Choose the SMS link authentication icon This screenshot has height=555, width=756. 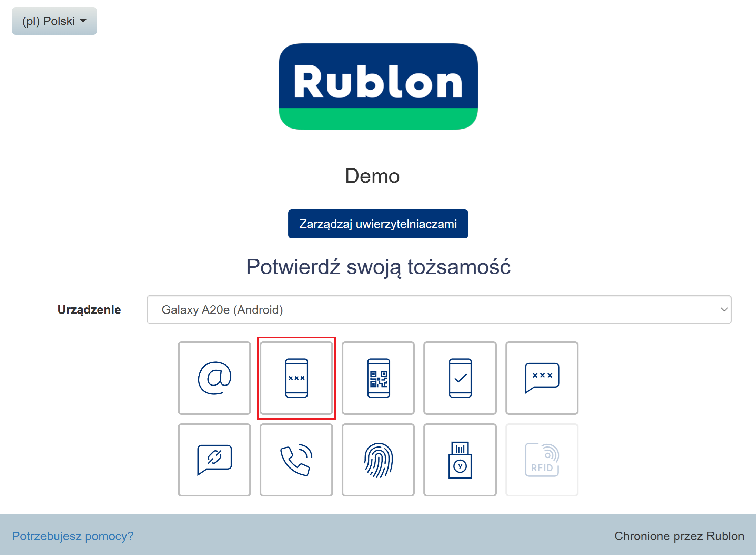coord(214,460)
